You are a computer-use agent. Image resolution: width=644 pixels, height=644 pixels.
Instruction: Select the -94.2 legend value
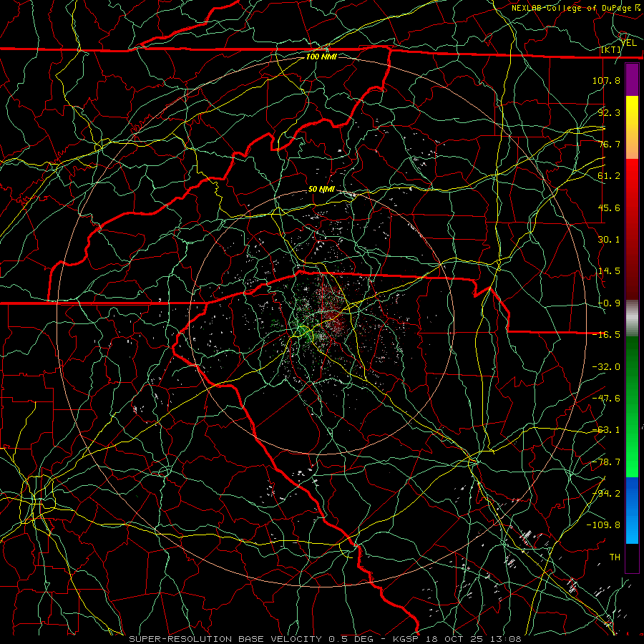606,494
